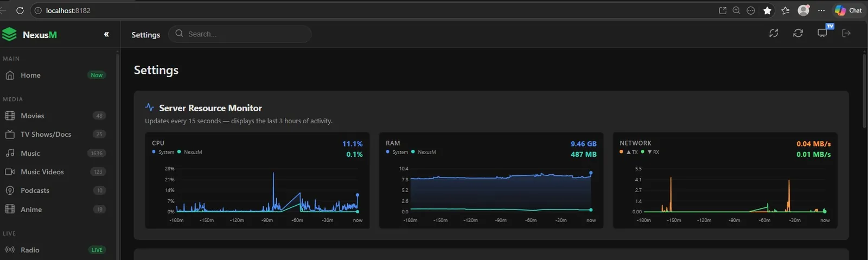Screen dimensions: 868x260
Task: Click the Movies film icon
Action: [x=10, y=116]
